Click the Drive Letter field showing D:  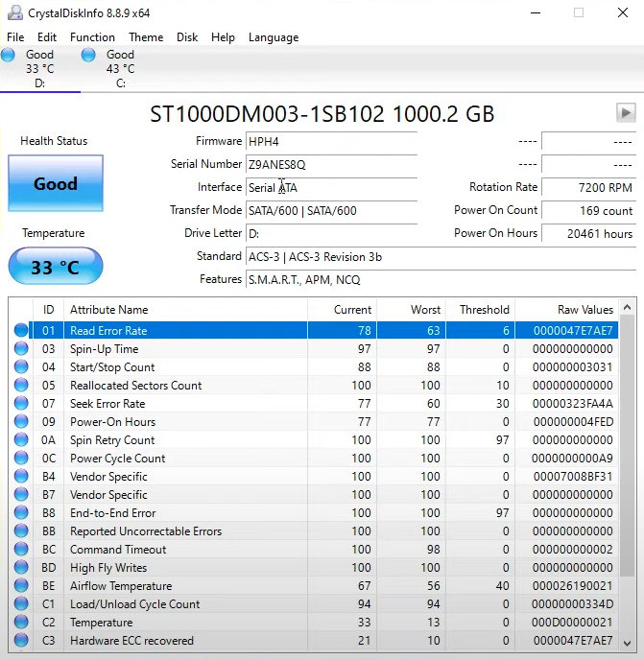pyautogui.click(x=331, y=233)
